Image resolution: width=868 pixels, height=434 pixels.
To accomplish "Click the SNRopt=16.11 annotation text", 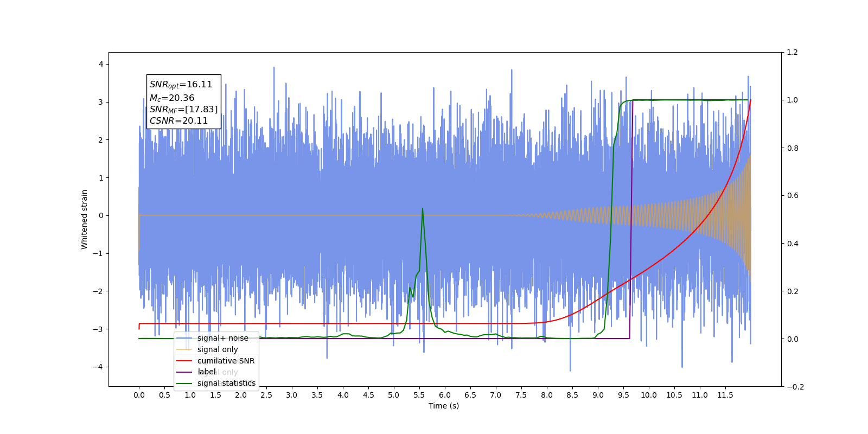I will pyautogui.click(x=181, y=85).
